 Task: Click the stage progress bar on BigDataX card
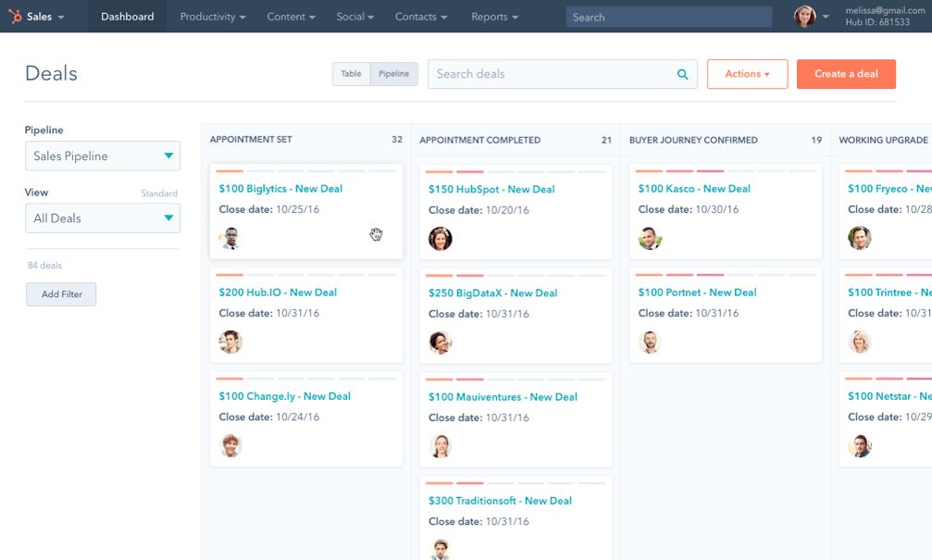[x=516, y=275]
